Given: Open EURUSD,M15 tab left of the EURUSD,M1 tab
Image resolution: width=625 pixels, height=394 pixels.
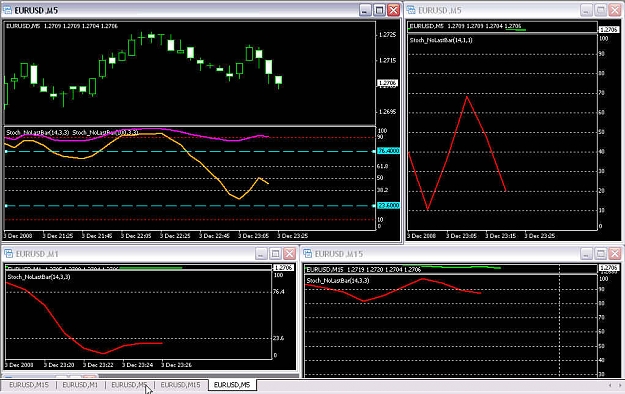Looking at the screenshot, I should click(x=29, y=385).
